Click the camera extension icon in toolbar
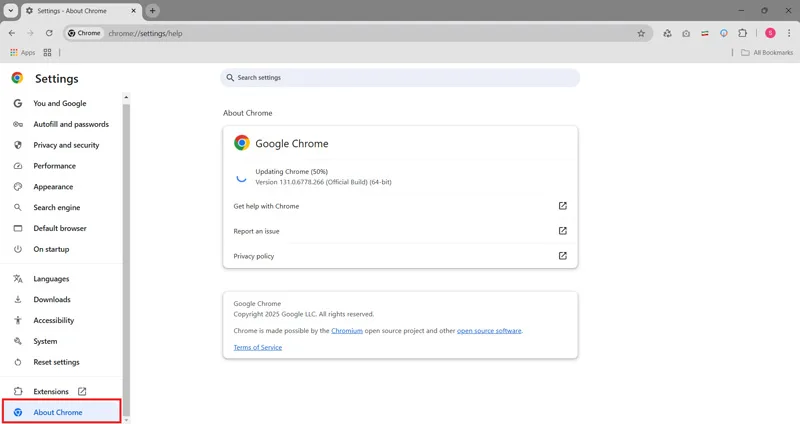Viewport: 800px width, 424px height. click(x=686, y=33)
